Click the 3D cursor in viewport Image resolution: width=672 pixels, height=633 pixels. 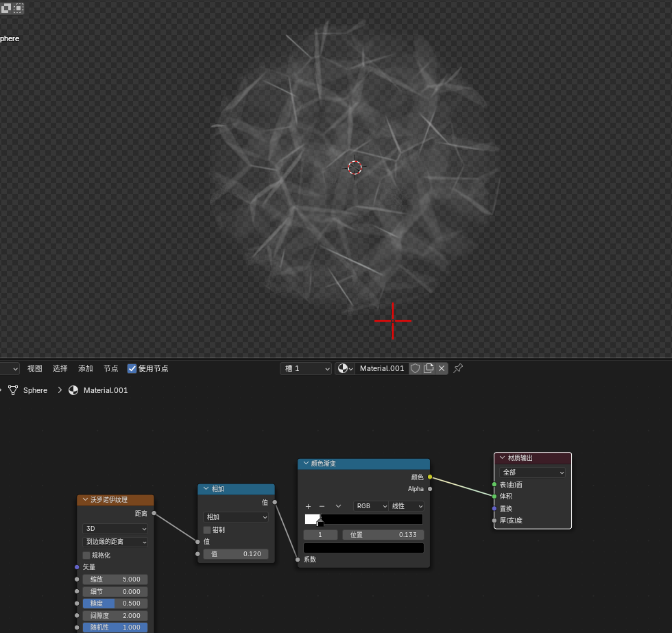(x=355, y=167)
